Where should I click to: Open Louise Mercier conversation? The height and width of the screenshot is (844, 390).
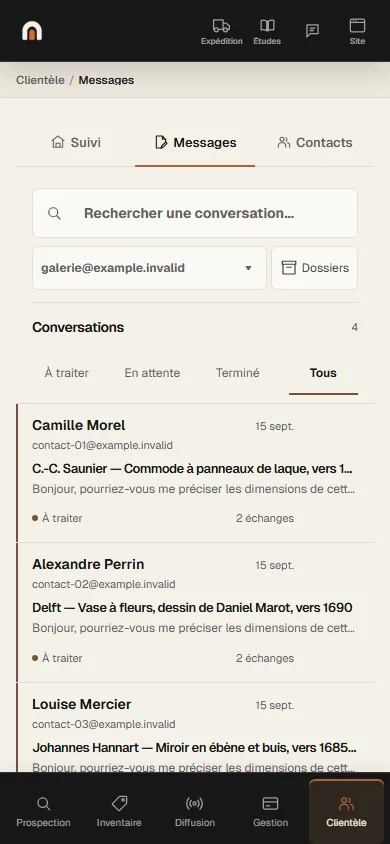[x=195, y=728]
